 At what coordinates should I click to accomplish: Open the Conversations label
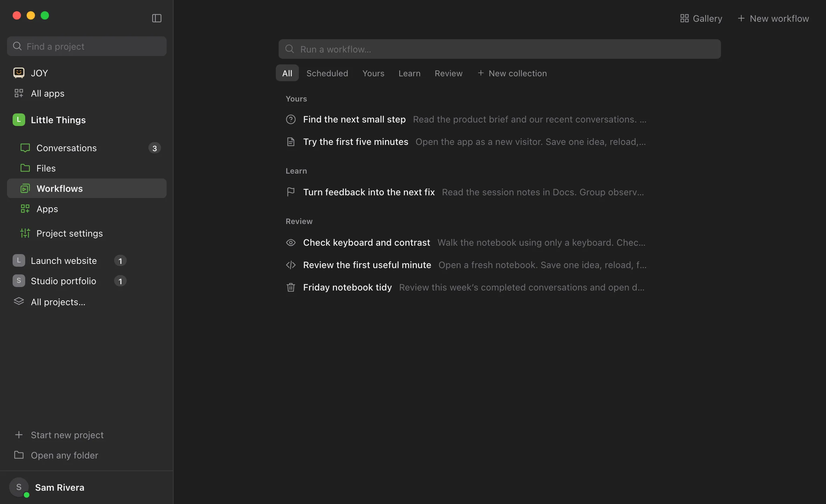(x=66, y=148)
